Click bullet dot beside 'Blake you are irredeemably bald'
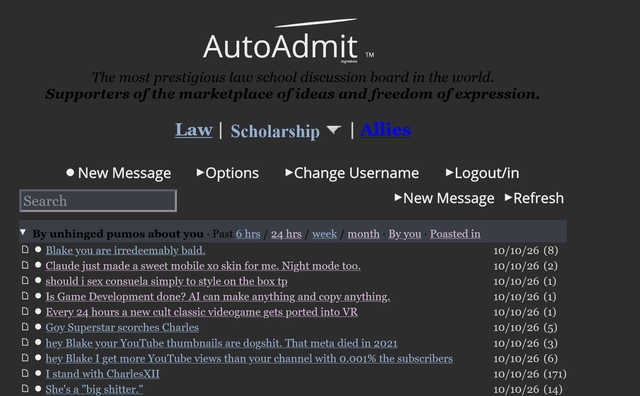This screenshot has width=640, height=396. (38, 249)
